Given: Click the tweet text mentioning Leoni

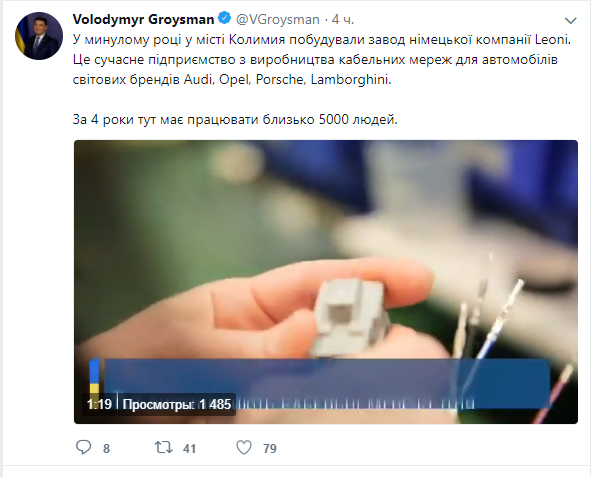Looking at the screenshot, I should click(x=322, y=60).
